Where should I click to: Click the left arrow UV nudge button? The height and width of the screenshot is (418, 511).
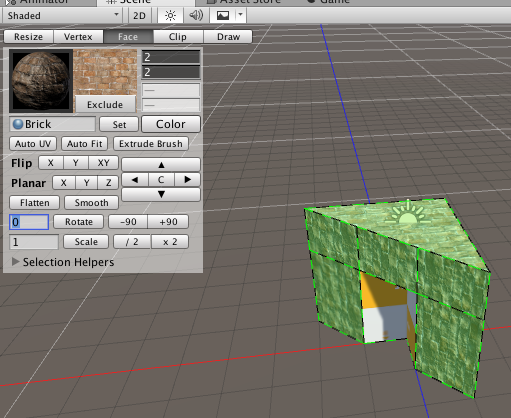(x=135, y=180)
